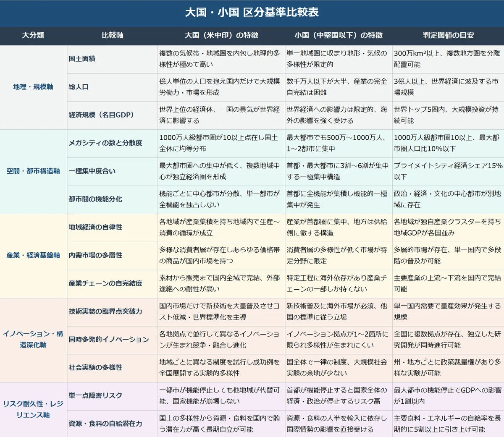Screen dimensions: 504x437
Task: Click the 判定閾値の目安 column header
Action: 448,35
